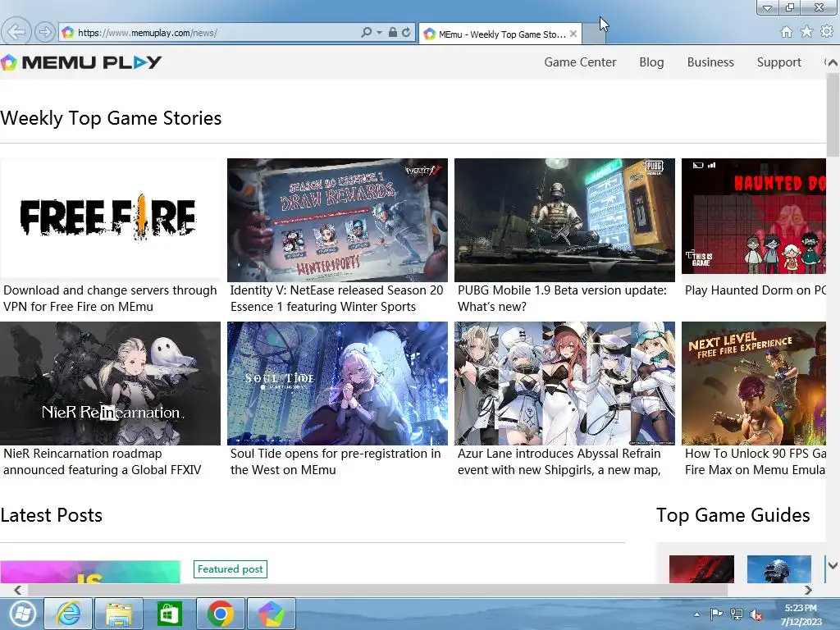
Task: Open the Game Center menu item
Action: pos(580,62)
